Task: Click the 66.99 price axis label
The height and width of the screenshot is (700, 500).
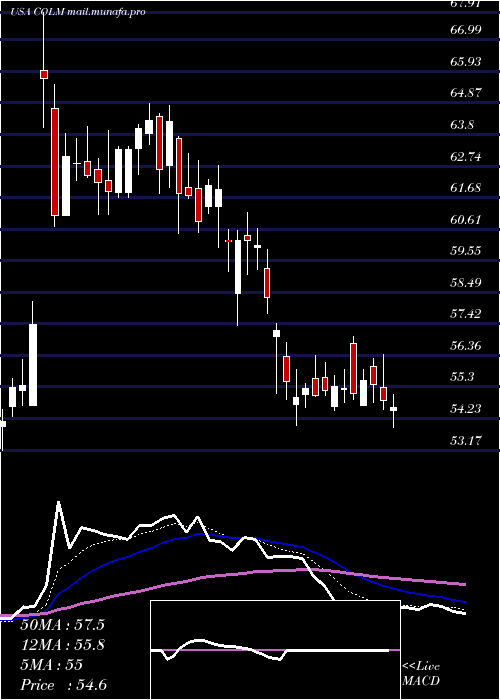Action: (x=466, y=30)
